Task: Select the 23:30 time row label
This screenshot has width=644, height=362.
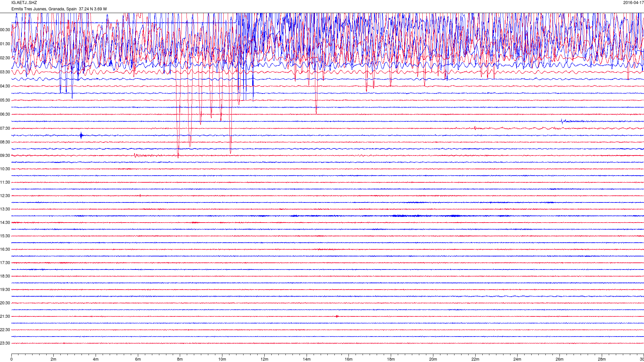Action: [5, 343]
